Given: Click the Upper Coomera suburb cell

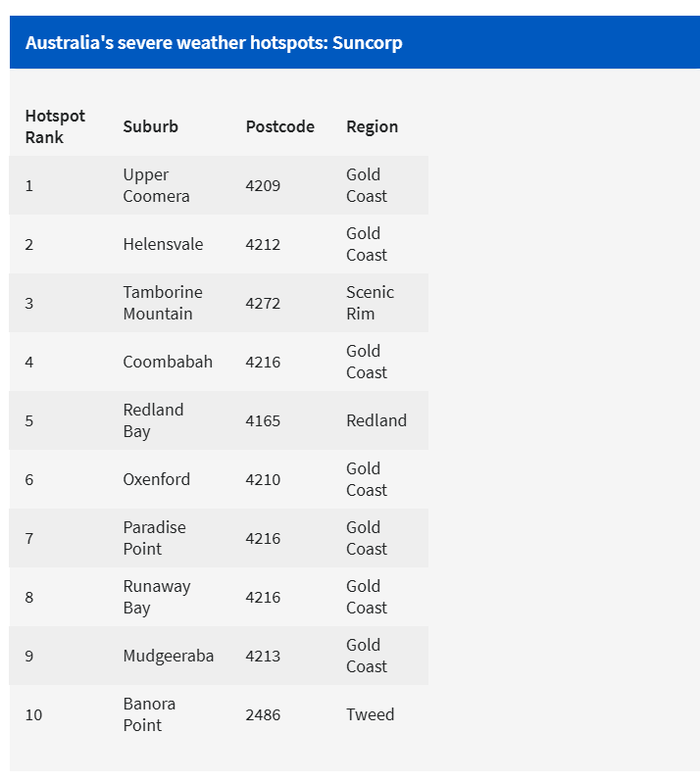Looking at the screenshot, I should (x=156, y=185).
